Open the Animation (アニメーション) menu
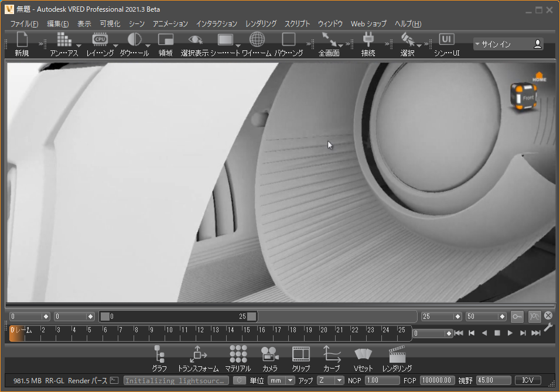The image size is (560, 392). pyautogui.click(x=170, y=24)
